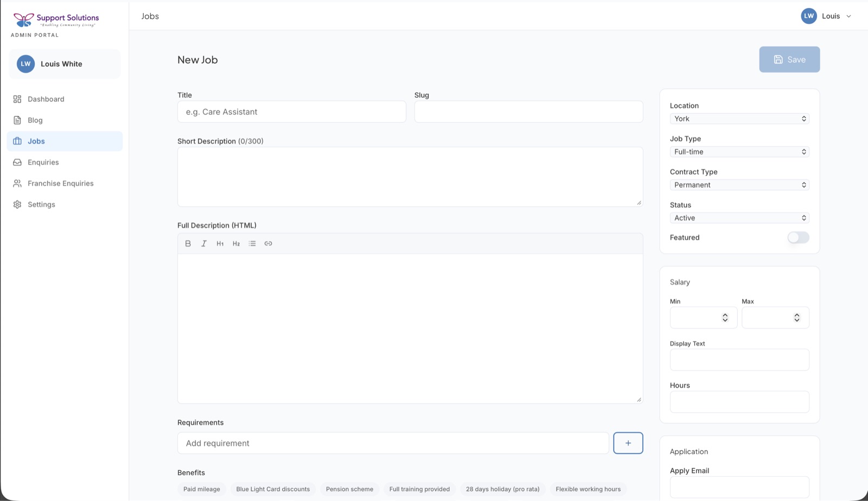The image size is (868, 501).
Task: Click the Franchise Enquiries people icon
Action: click(x=17, y=183)
